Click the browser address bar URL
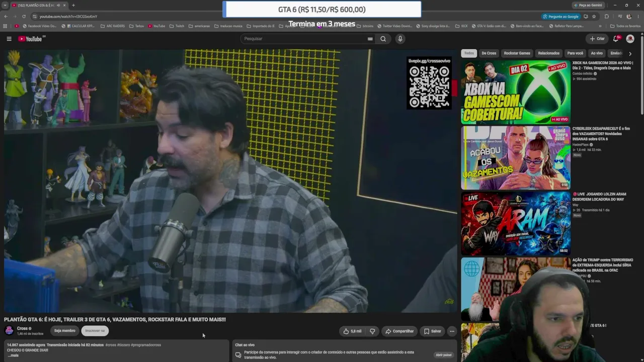This screenshot has height=362, width=644. (68, 17)
